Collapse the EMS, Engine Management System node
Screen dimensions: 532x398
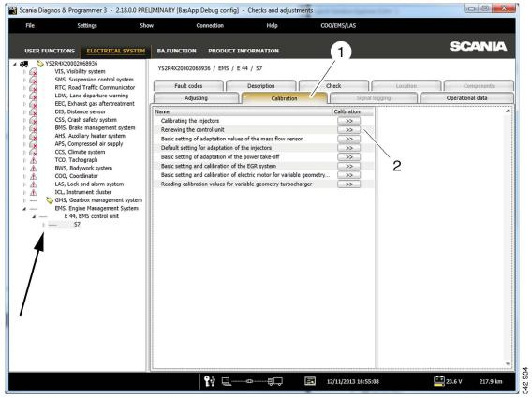click(x=24, y=209)
